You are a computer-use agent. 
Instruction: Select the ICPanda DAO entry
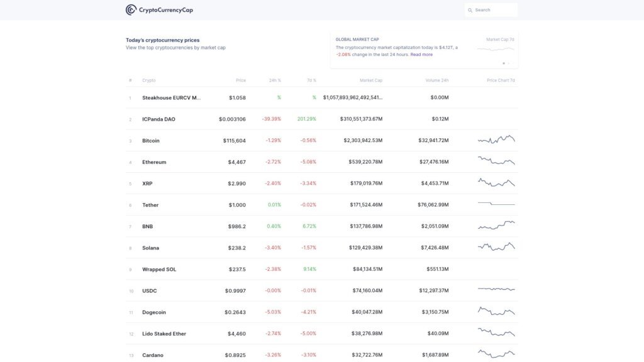point(158,119)
